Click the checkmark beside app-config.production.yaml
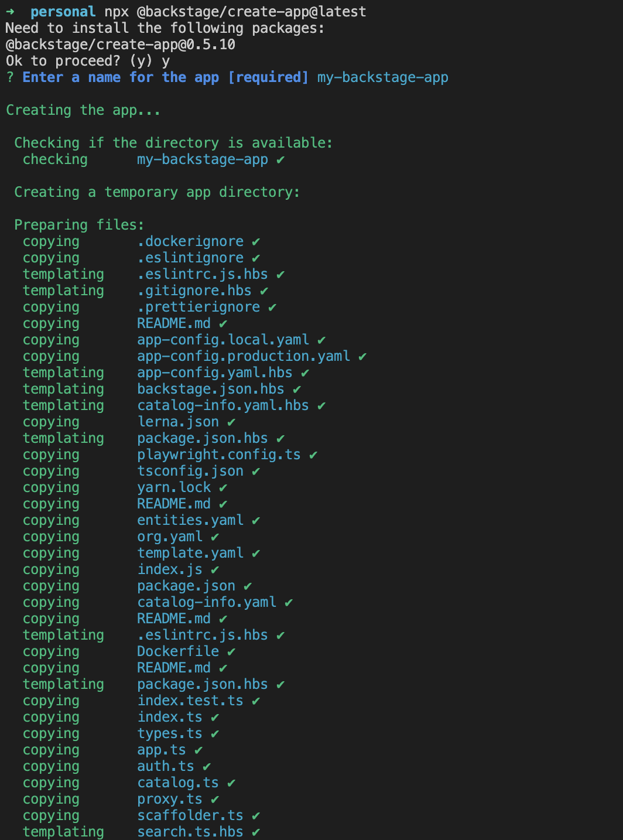 (362, 356)
